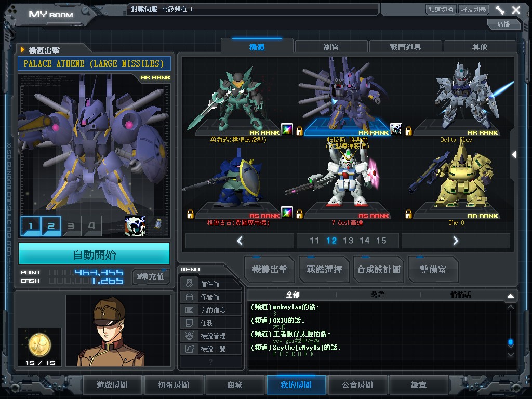532x399 pixels.
Task: Toggle the lock icon on 帕拉斯·雅典娜 card
Action: pos(408,131)
